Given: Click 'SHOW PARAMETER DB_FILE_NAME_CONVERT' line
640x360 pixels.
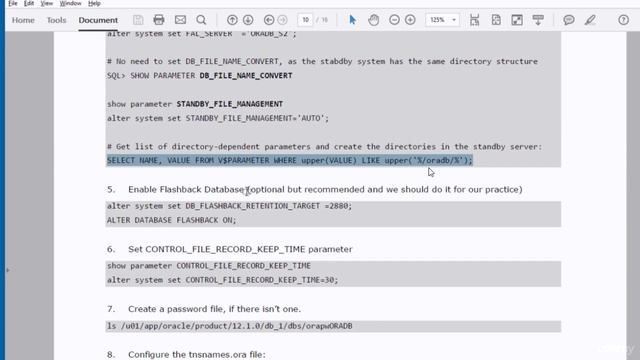Looking at the screenshot, I should [x=200, y=76].
